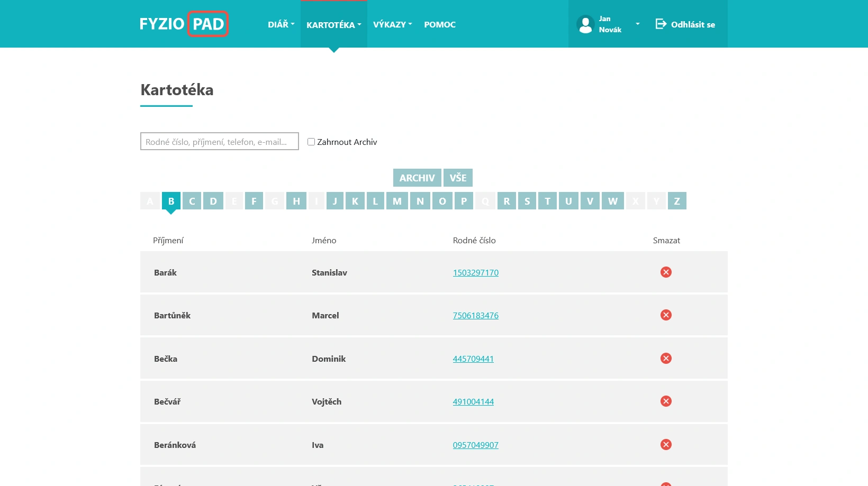Open the user account dropdown arrow

click(637, 24)
